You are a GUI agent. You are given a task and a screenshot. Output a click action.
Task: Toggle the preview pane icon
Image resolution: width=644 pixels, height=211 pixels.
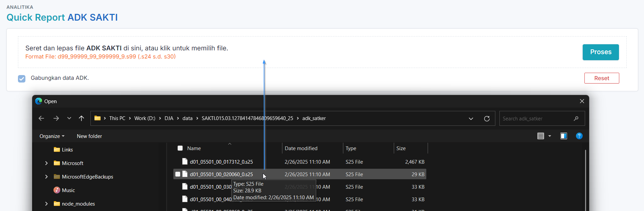563,136
